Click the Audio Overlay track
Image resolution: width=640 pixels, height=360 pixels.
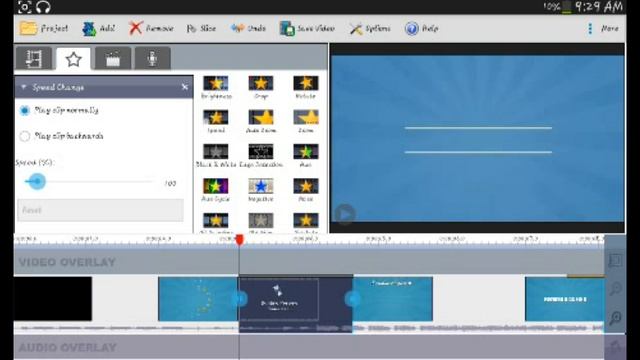pyautogui.click(x=309, y=347)
